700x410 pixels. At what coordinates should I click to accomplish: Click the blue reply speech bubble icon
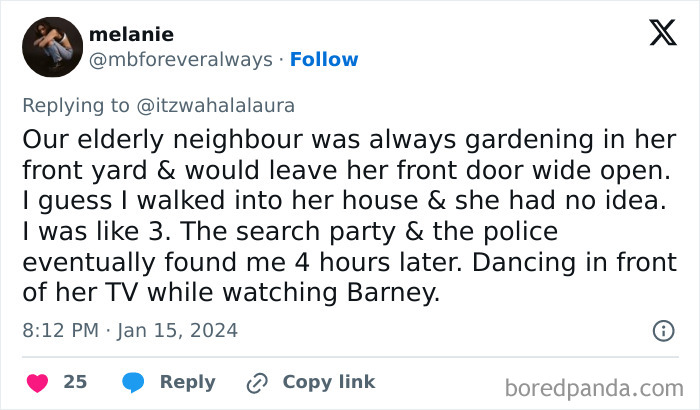pos(133,382)
